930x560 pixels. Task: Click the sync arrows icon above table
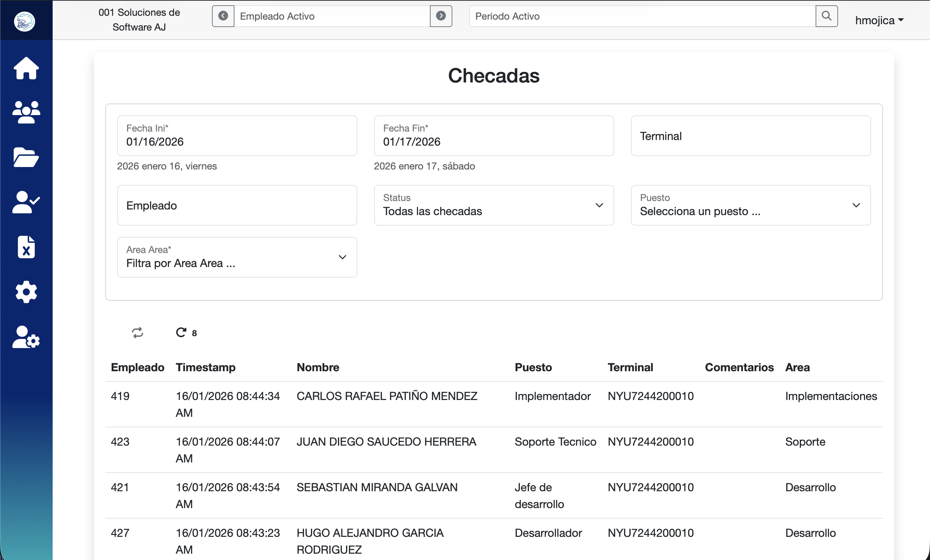pos(137,332)
